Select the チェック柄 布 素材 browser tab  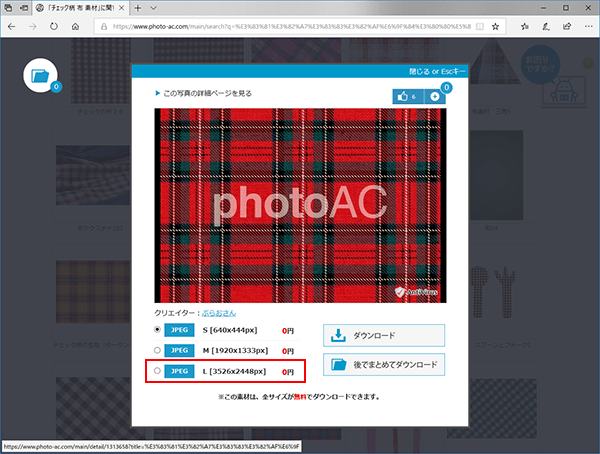click(x=80, y=8)
